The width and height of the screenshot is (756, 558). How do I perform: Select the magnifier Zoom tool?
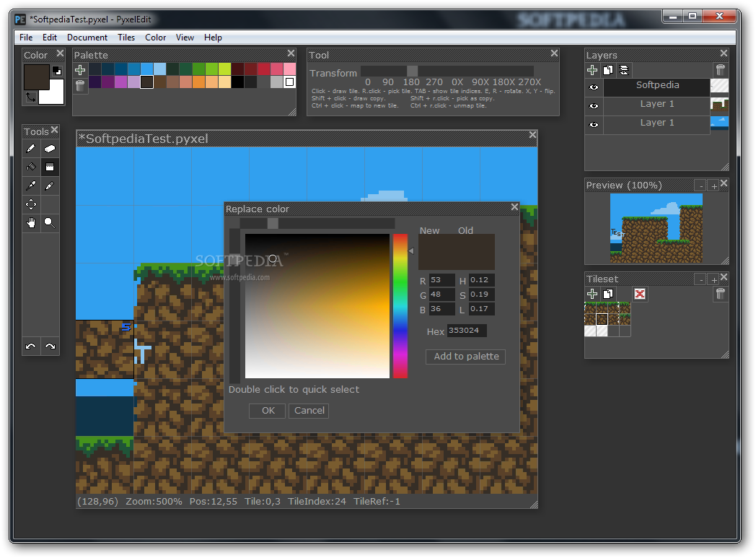click(x=50, y=223)
